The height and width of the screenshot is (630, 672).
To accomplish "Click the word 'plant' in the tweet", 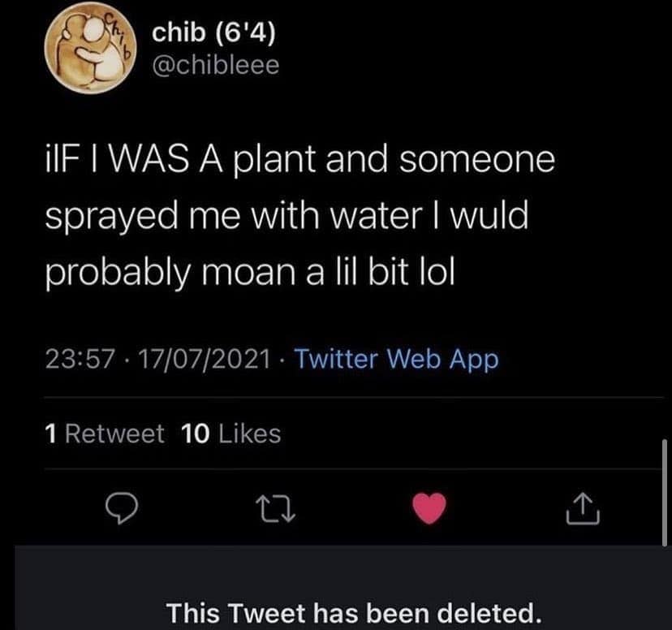I will (276, 160).
